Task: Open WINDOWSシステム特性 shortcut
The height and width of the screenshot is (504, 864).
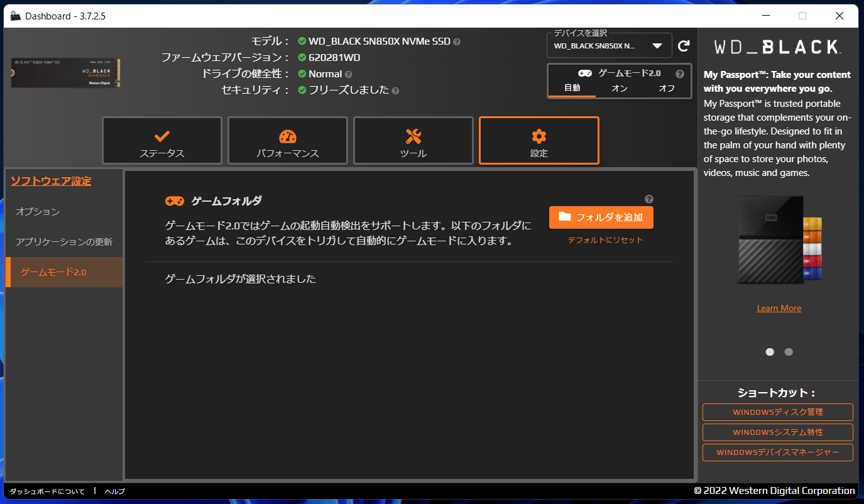Action: tap(778, 432)
